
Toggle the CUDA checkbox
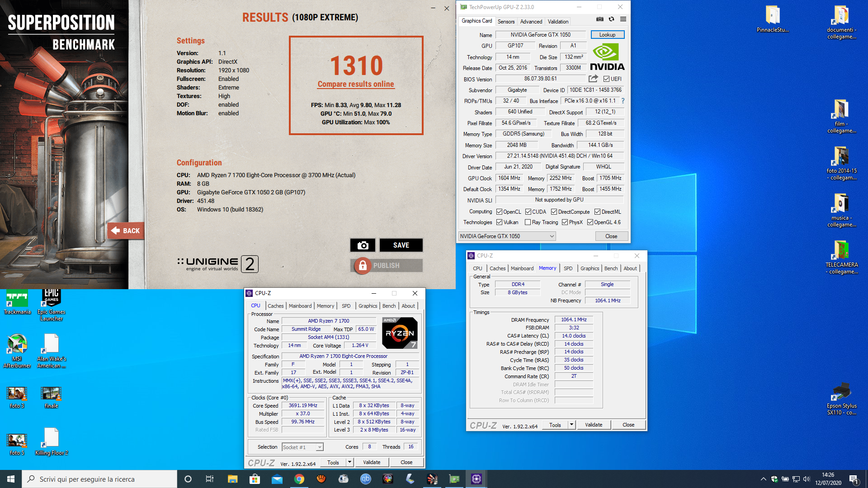(528, 212)
